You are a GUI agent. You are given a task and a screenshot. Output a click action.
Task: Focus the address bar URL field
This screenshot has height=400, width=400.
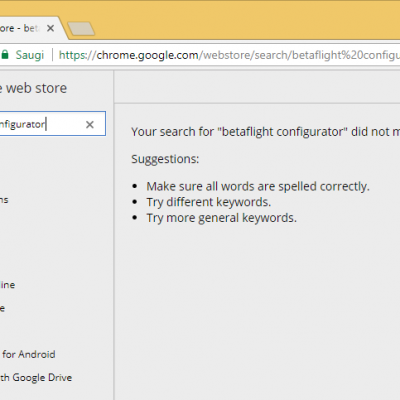tap(229, 55)
